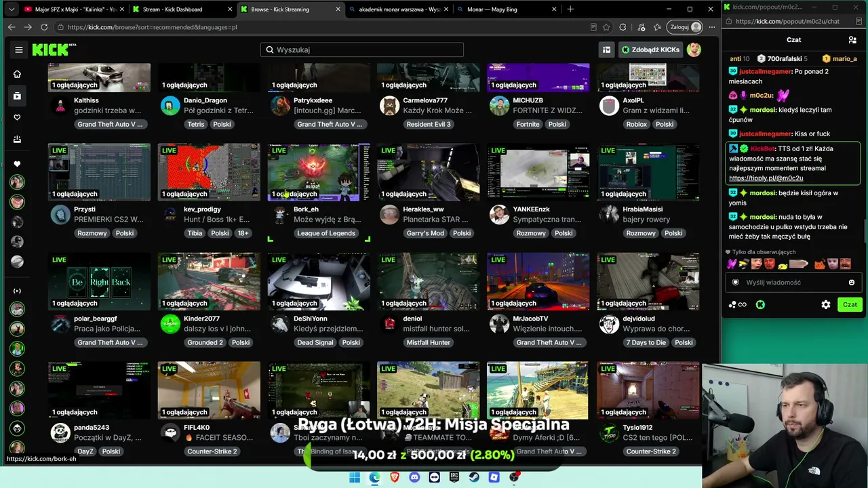Switch to the Monar — Mapy Bing tab
The height and width of the screenshot is (488, 868).
click(505, 9)
